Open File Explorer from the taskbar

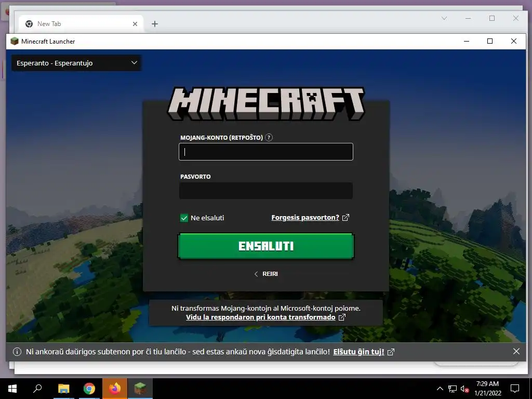63,389
